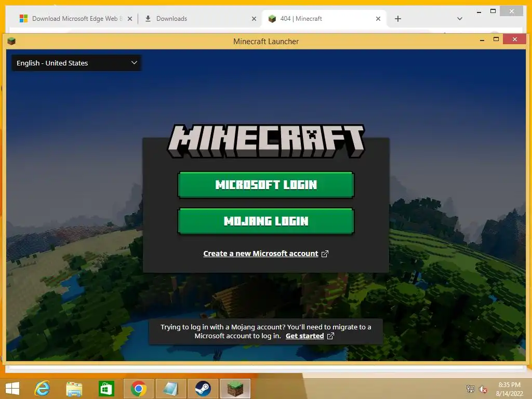Expand the browser tab search chevron
This screenshot has height=399, width=532.
click(459, 19)
